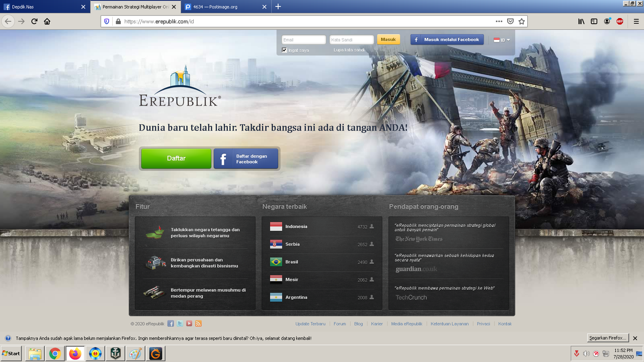Open the Blog footer link
Viewport: 644px width, 362px height.
(358, 324)
